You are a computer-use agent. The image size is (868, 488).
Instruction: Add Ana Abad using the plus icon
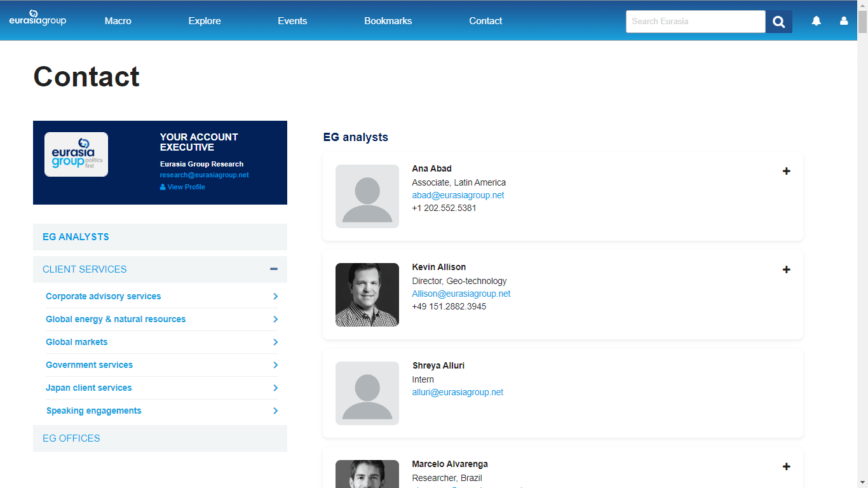(786, 171)
